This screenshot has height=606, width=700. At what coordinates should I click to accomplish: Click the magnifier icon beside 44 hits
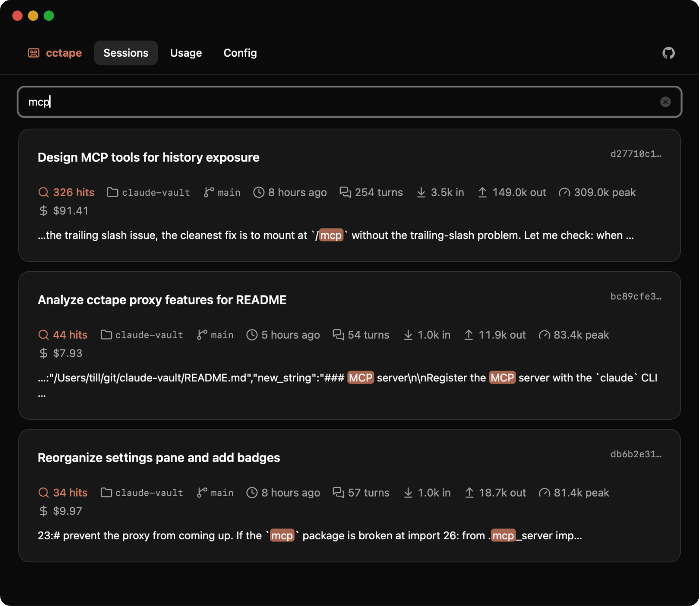(44, 335)
